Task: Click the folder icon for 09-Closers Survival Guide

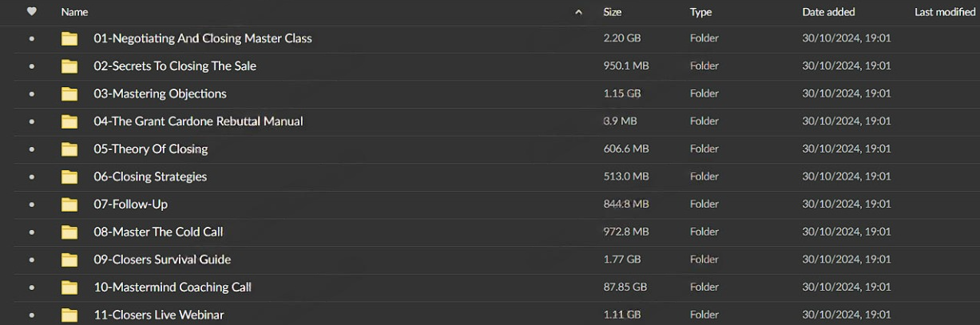Action: (x=69, y=260)
